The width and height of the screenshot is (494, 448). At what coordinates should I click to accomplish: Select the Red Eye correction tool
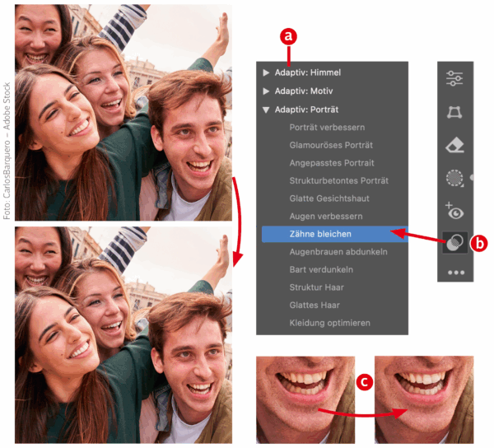coord(454,211)
